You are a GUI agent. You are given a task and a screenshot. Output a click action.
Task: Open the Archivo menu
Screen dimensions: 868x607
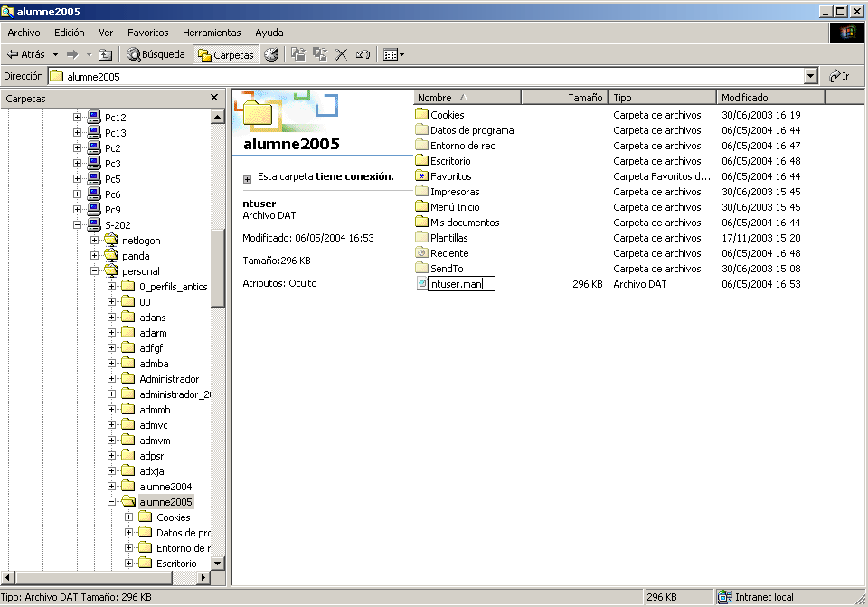coord(24,33)
